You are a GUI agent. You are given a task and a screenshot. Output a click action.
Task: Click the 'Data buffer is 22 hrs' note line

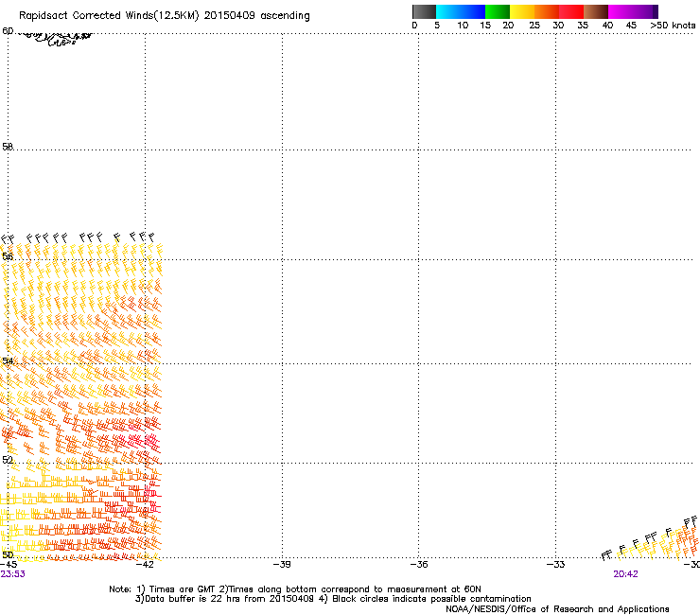[x=333, y=599]
